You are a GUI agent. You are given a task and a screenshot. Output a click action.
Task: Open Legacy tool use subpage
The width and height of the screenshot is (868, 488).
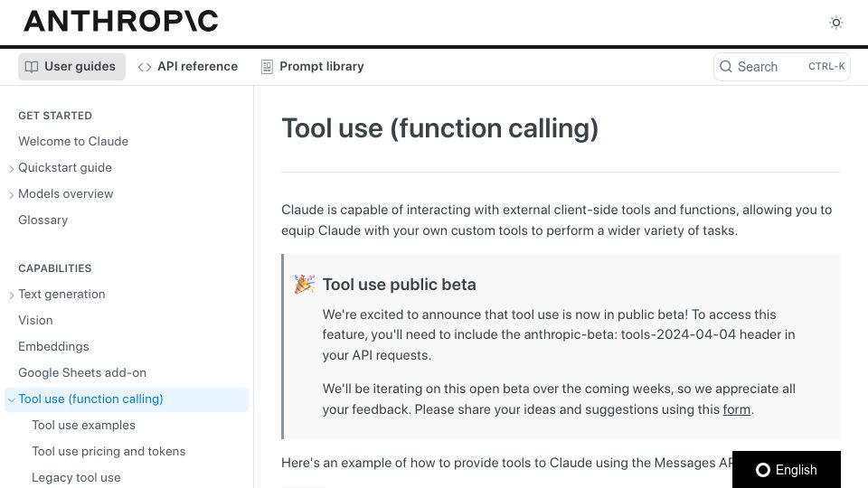click(76, 477)
